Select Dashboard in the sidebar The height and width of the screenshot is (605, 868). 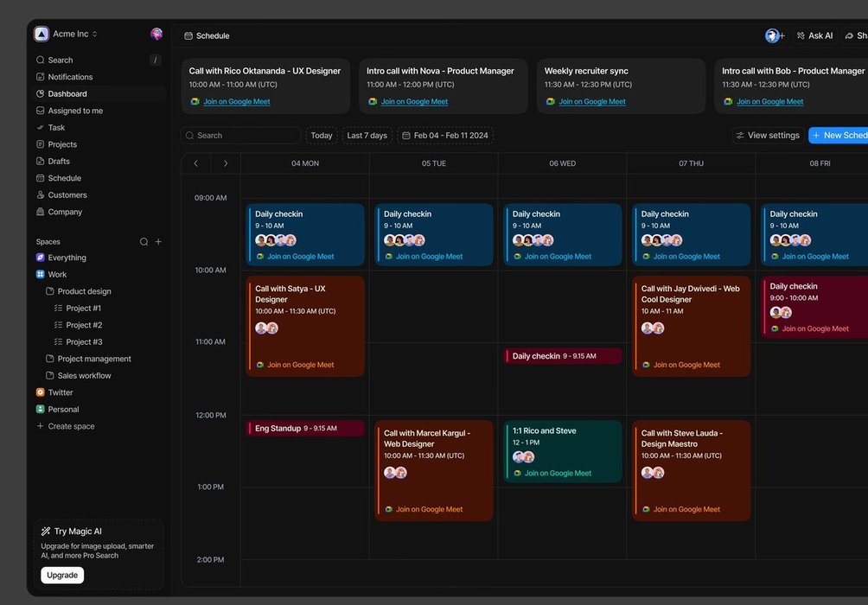(99, 93)
